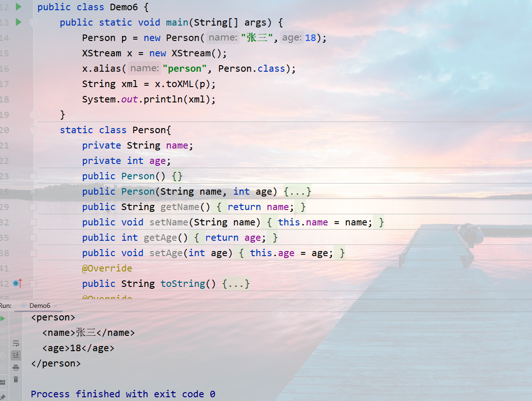This screenshot has width=532, height=401.
Task: Click println method call
Action: [x=163, y=99]
